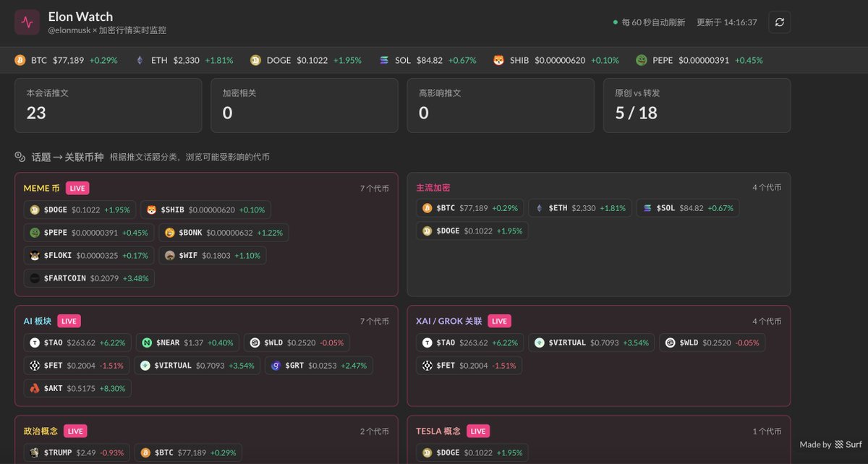Open $WIF token chip
The height and width of the screenshot is (464, 868).
[213, 255]
